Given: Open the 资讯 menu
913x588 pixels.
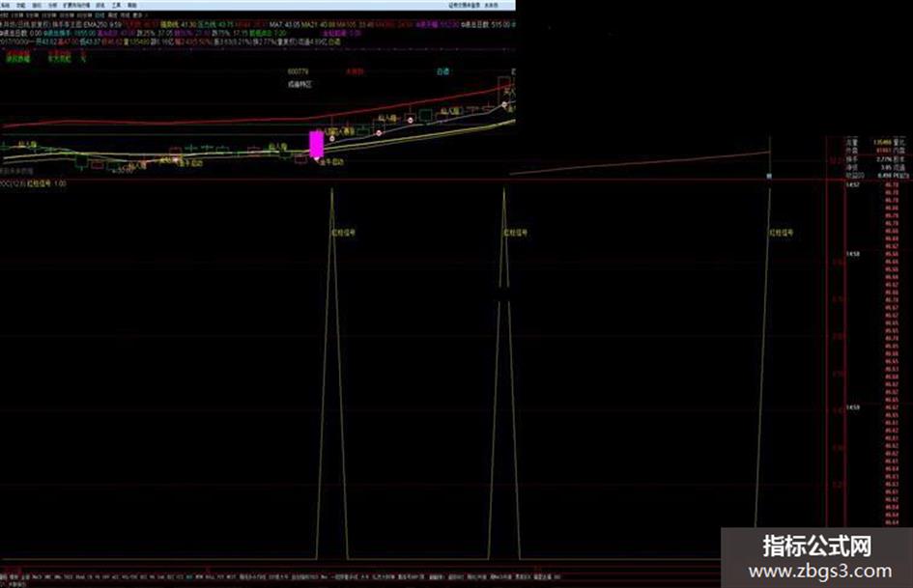Looking at the screenshot, I should click(100, 5).
